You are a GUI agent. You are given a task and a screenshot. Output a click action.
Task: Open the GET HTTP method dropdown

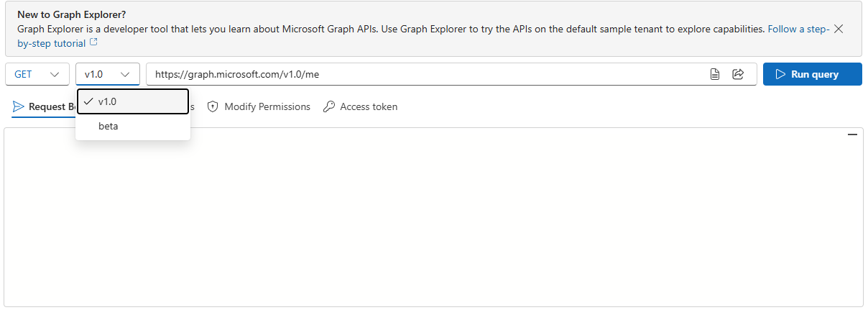point(37,74)
